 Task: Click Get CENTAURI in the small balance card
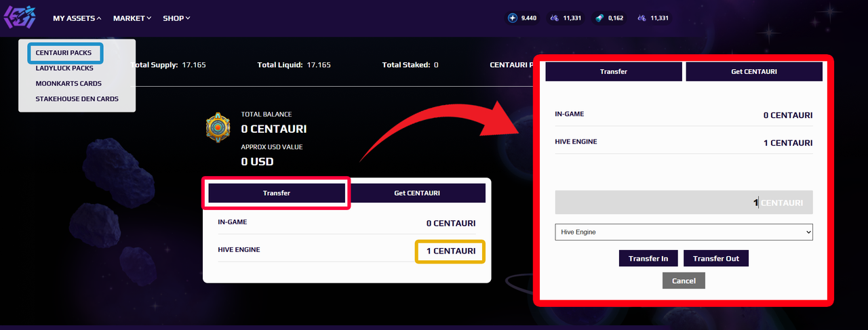tap(417, 193)
